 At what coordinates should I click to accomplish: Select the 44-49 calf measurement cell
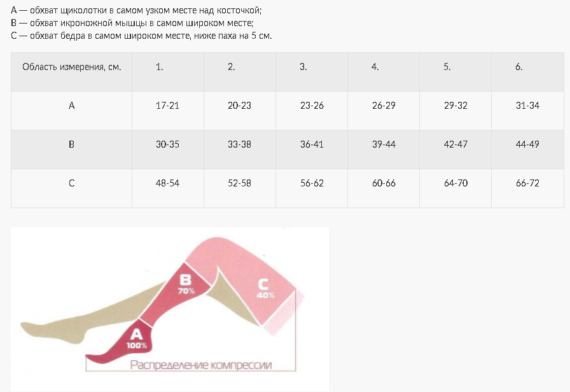(527, 144)
